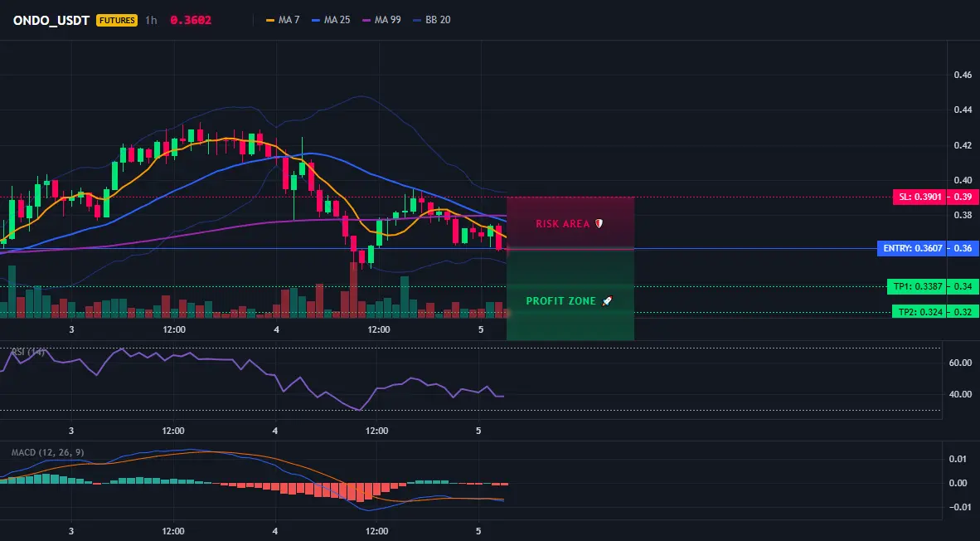This screenshot has width=980, height=541.
Task: Toggle the MA 99 legend entry
Action: point(382,20)
